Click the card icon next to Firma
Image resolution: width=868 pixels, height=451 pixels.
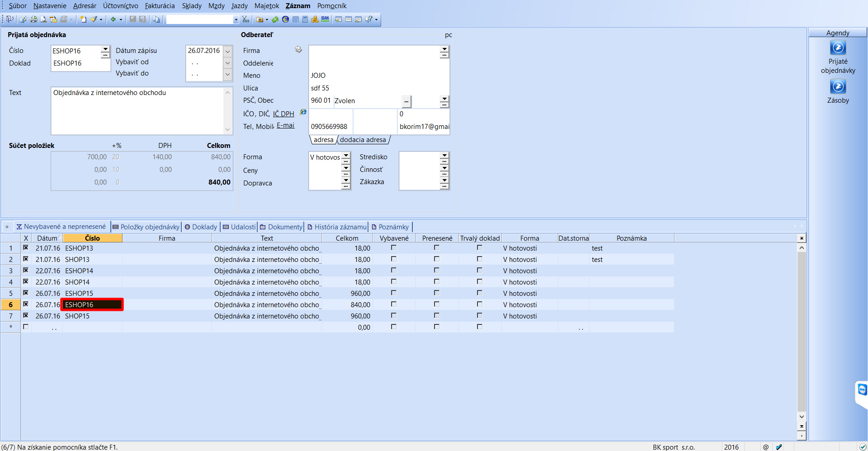[x=298, y=49]
